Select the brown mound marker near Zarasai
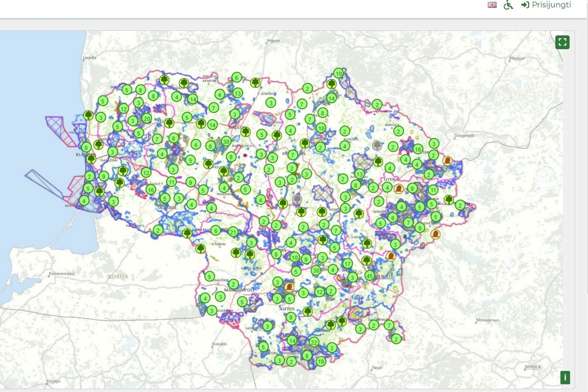The image size is (588, 392). click(447, 161)
